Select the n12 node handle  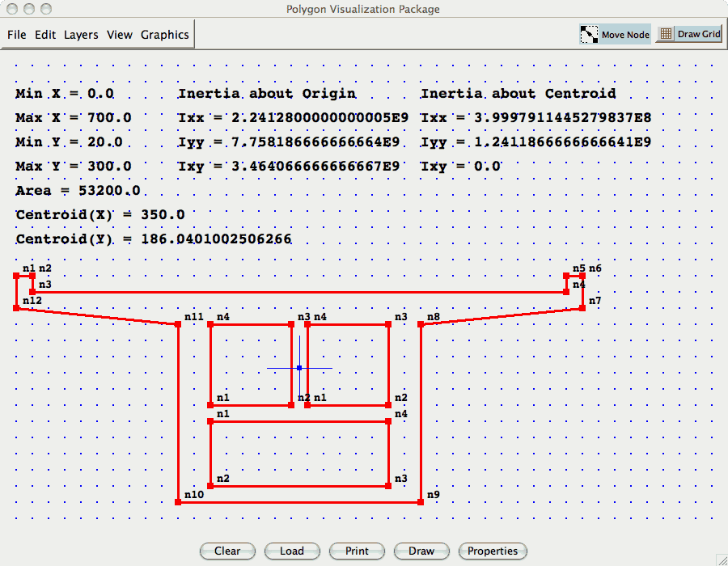16,308
